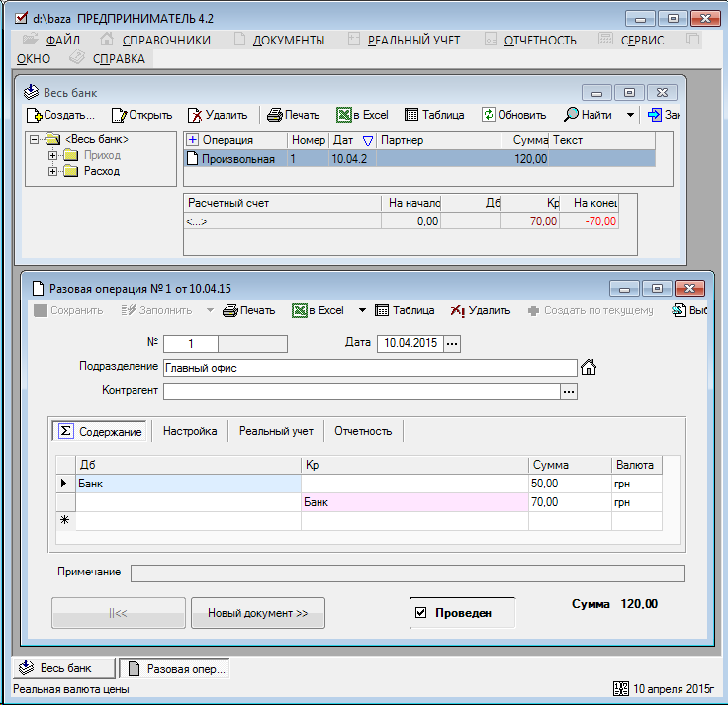Screen dimensions: 728x705
Task: Switch to the Отчетность tab
Action: [x=363, y=431]
